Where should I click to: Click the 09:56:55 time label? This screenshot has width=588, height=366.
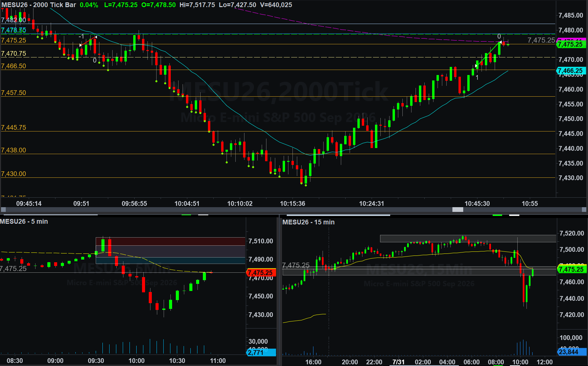134,204
